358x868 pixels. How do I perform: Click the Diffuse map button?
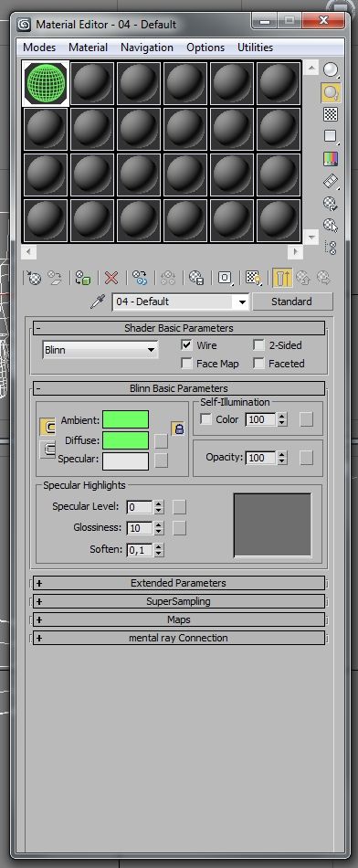click(x=161, y=440)
